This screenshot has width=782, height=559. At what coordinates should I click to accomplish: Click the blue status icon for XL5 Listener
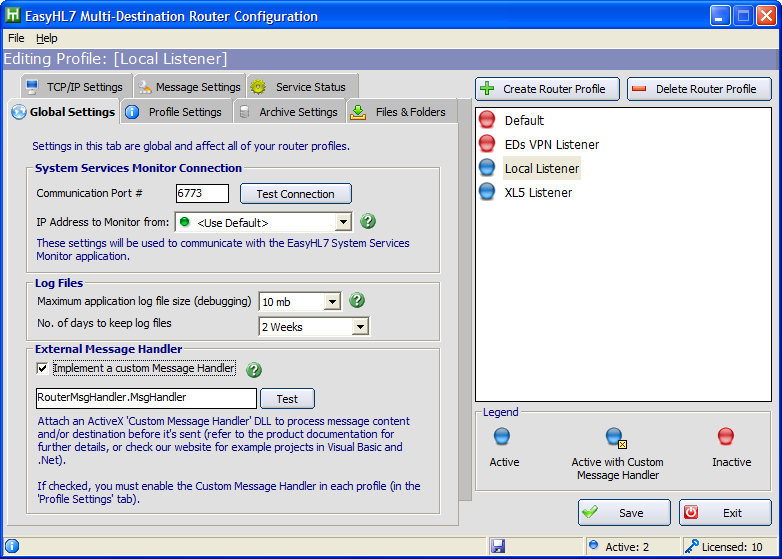coord(487,191)
